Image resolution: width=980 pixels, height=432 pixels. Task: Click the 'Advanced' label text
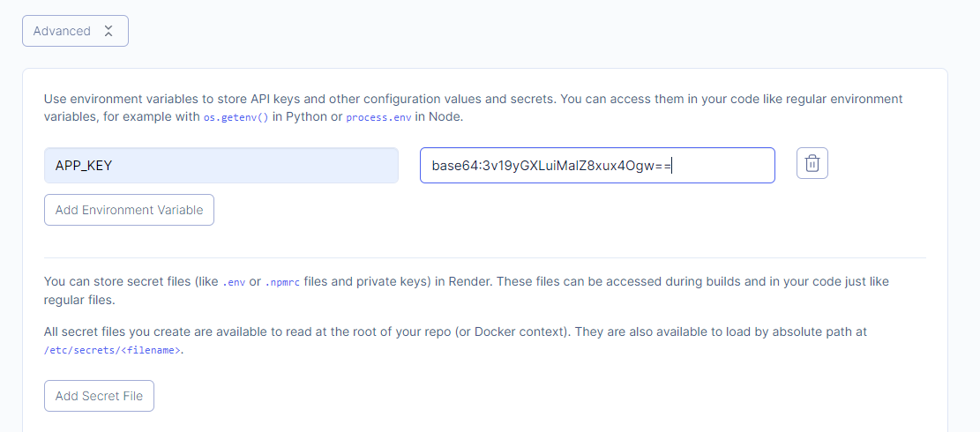(62, 31)
